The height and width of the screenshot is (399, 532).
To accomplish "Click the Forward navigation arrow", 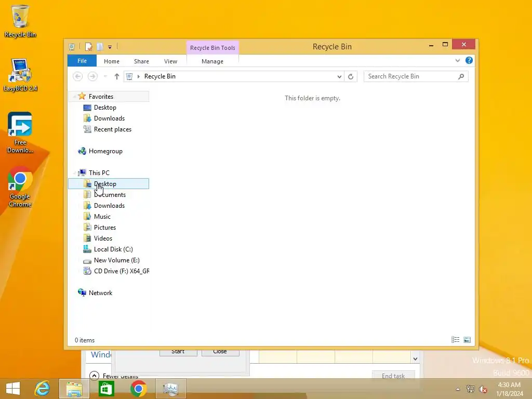I will (92, 76).
